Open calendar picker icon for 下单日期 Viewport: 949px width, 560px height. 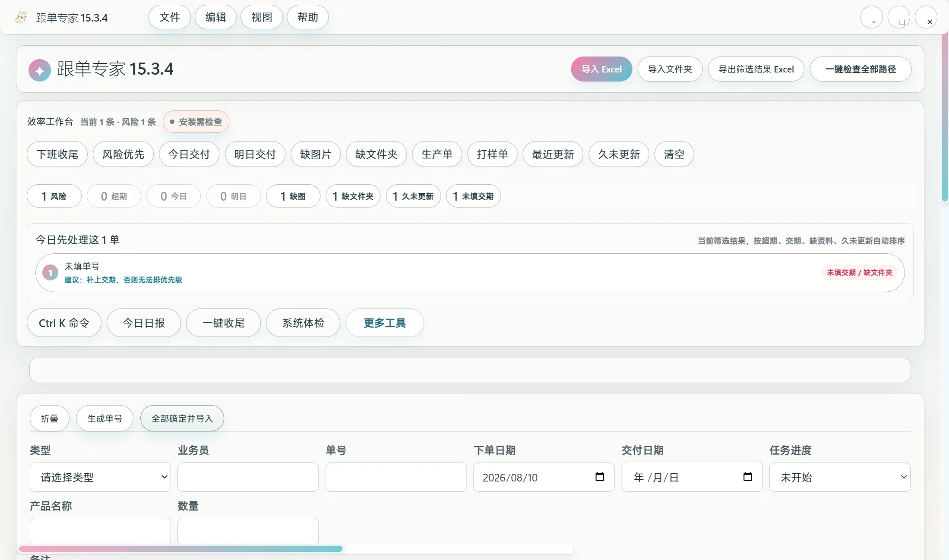[x=600, y=477]
